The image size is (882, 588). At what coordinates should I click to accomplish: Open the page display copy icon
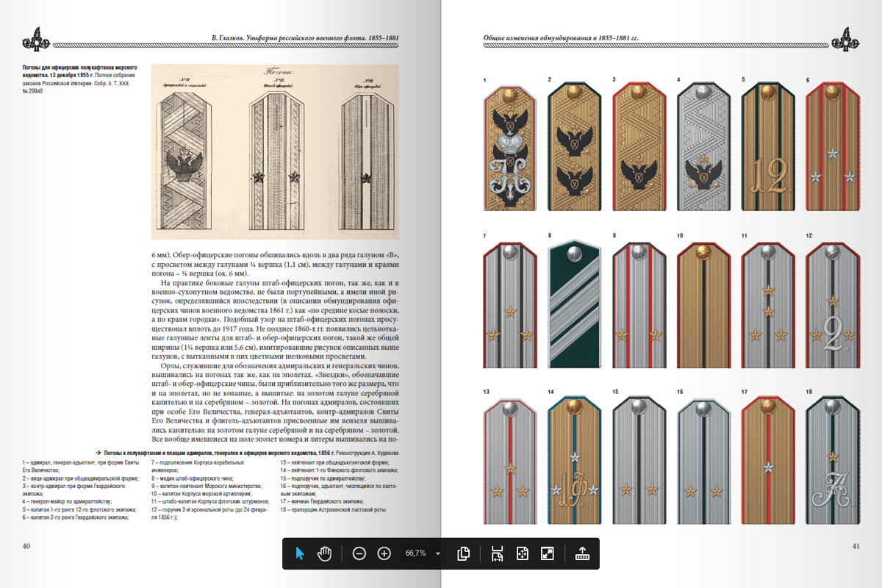(x=463, y=553)
